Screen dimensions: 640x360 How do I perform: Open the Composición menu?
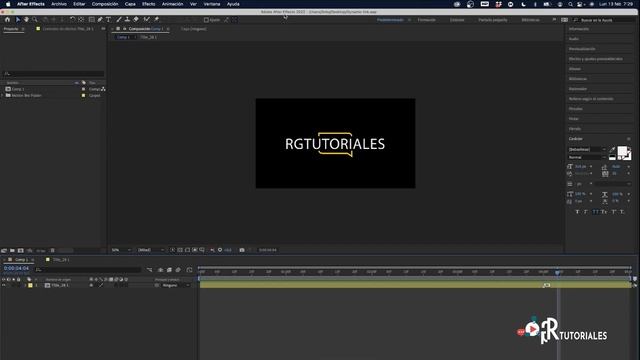point(105,4)
